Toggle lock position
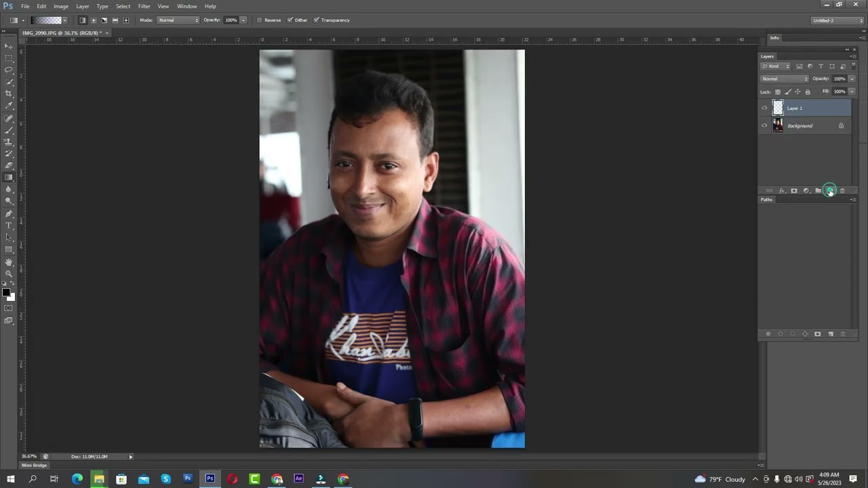868x488 pixels. pos(797,91)
